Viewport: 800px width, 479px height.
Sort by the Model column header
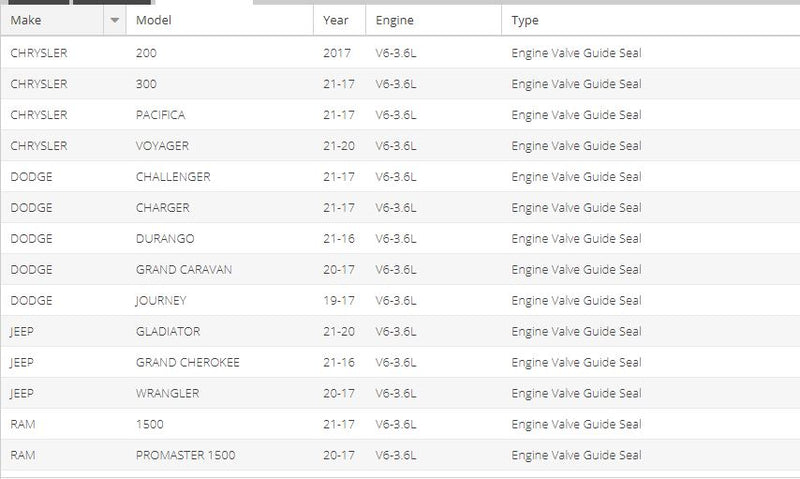click(219, 20)
